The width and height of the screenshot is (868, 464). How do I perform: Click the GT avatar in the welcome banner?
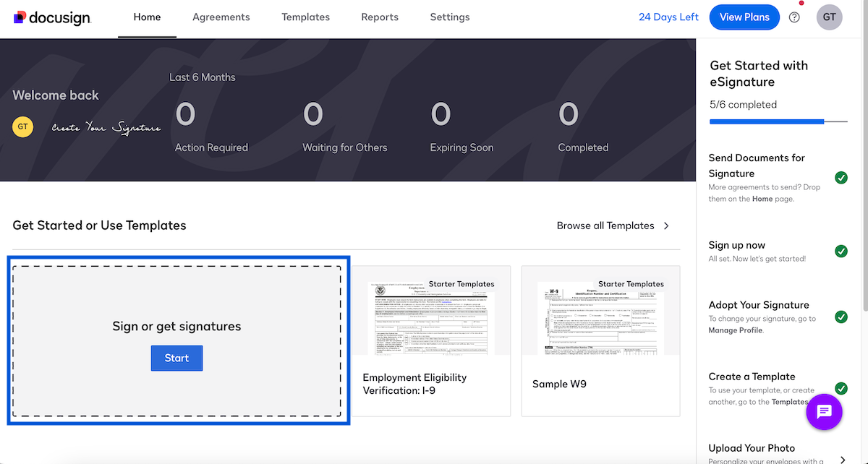coord(22,126)
